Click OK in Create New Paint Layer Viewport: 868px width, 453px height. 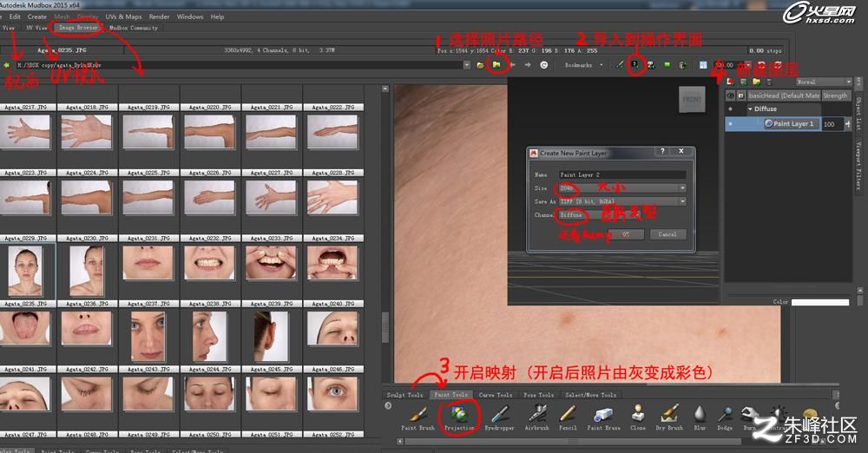626,234
